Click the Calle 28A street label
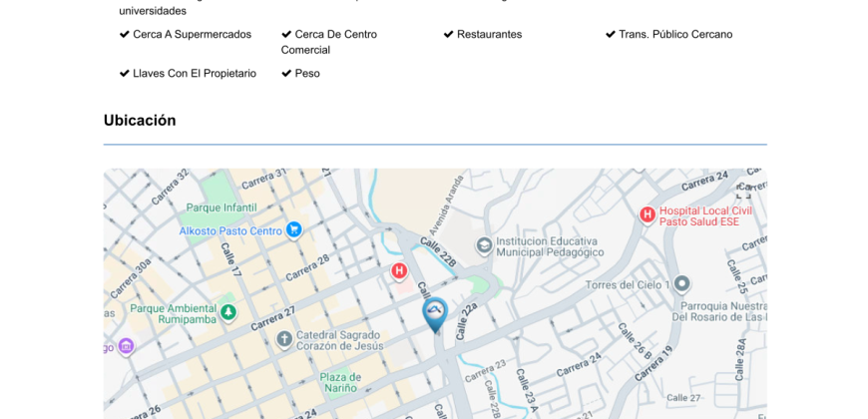Viewport: 868px width, 419px height. coord(741,359)
